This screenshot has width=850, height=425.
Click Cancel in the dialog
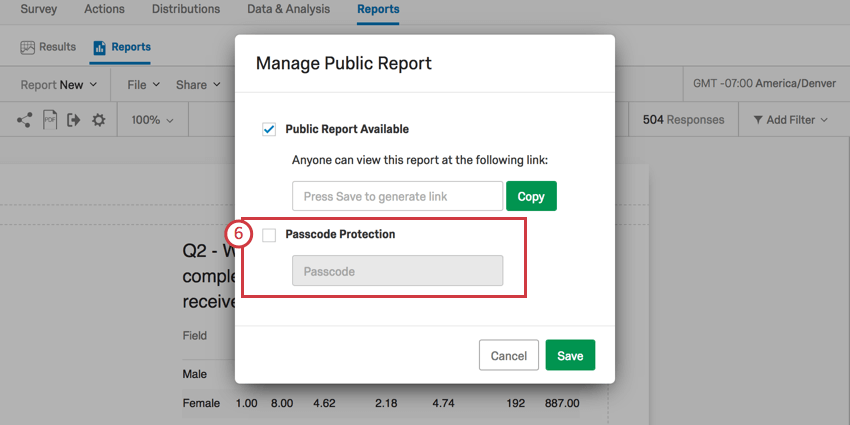pos(509,356)
